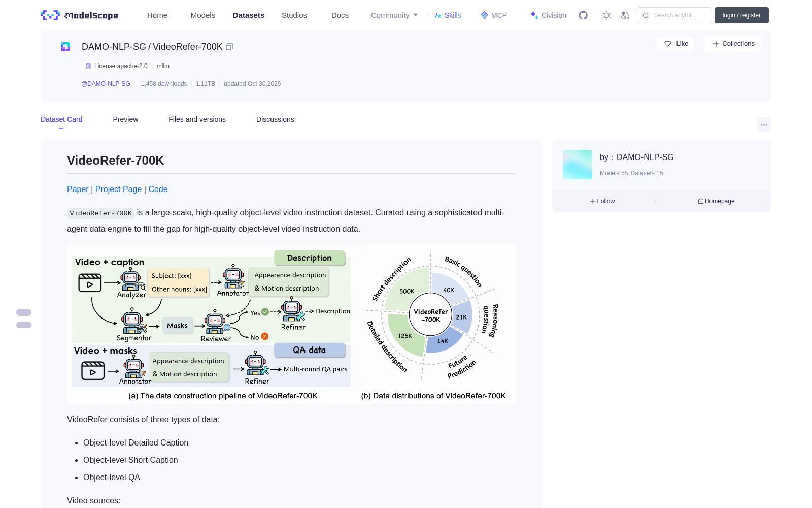The width and height of the screenshot is (812, 508).
Task: Open the Studios menu item
Action: (294, 15)
